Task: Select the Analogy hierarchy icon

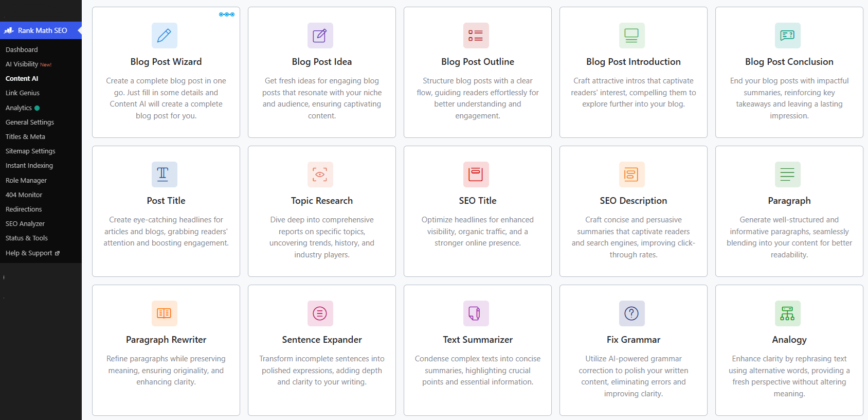Action: point(788,313)
